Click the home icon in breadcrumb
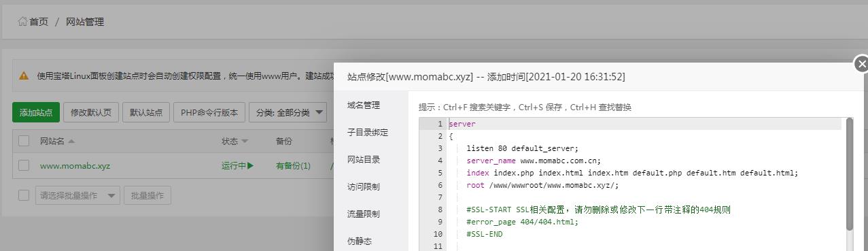This screenshot has height=251, width=868. coord(22,22)
